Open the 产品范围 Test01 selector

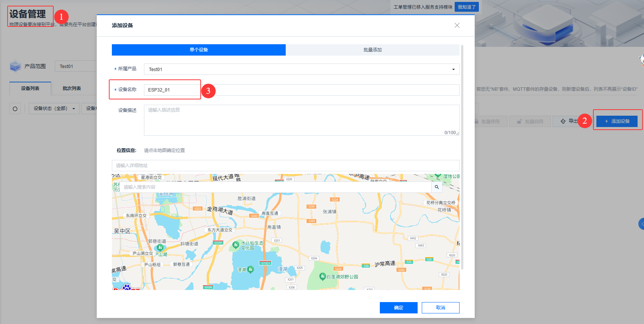[x=76, y=66]
